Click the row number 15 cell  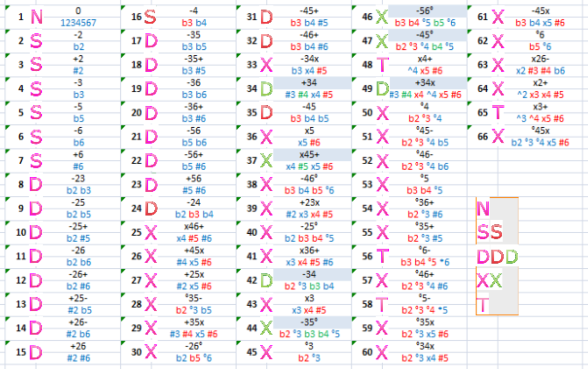pyautogui.click(x=21, y=352)
